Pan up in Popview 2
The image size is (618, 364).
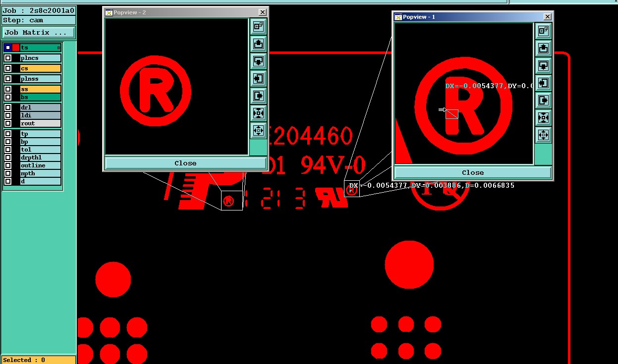pos(258,44)
